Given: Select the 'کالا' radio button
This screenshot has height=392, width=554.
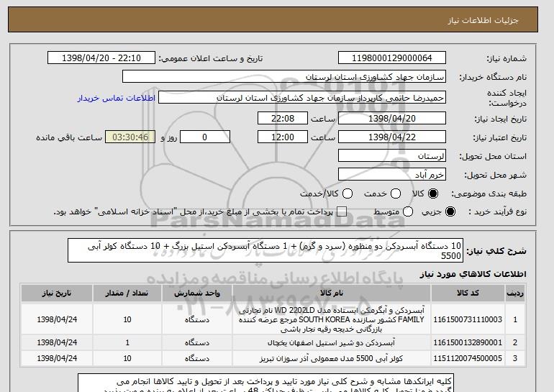Looking at the screenshot, I should click(x=433, y=193).
